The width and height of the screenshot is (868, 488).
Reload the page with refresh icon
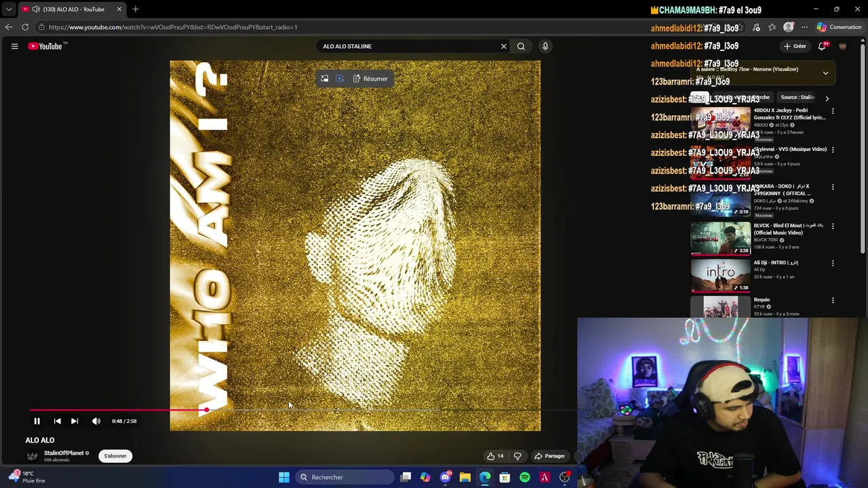click(x=25, y=27)
